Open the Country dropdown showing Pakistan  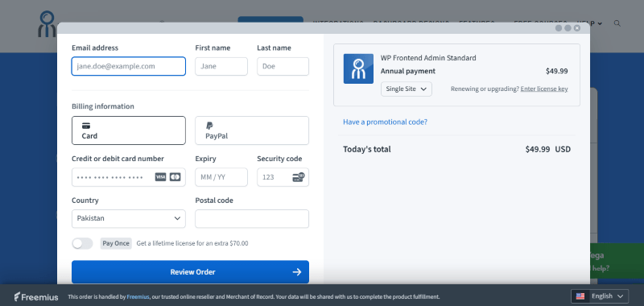coord(129,218)
